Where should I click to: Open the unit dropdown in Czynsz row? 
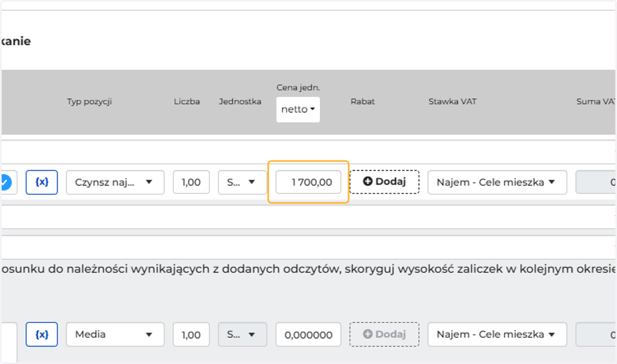tap(243, 182)
